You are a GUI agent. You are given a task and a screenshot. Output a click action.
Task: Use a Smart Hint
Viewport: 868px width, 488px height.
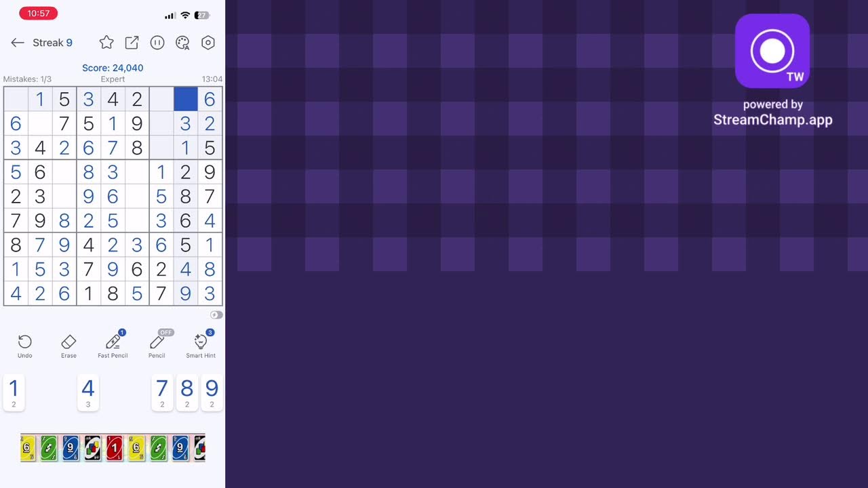pyautogui.click(x=201, y=346)
